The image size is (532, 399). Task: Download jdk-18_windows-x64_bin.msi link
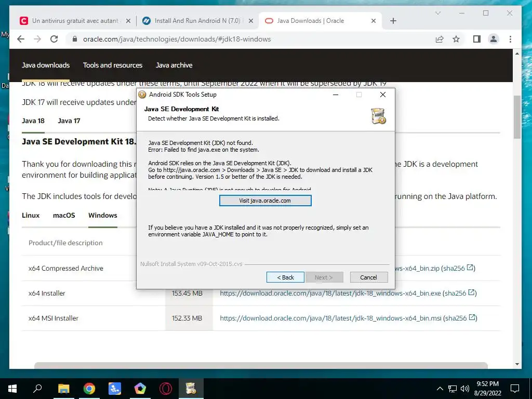(330, 318)
